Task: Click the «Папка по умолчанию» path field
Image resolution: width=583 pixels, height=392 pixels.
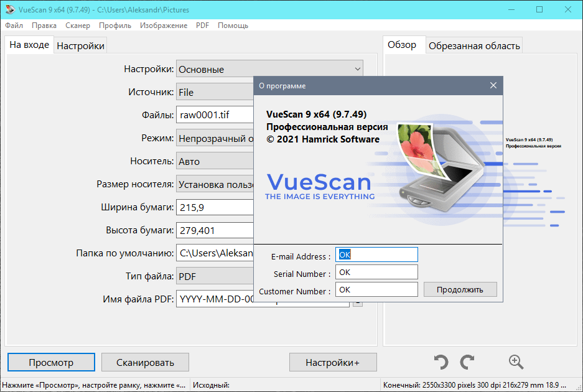Action: (215, 253)
